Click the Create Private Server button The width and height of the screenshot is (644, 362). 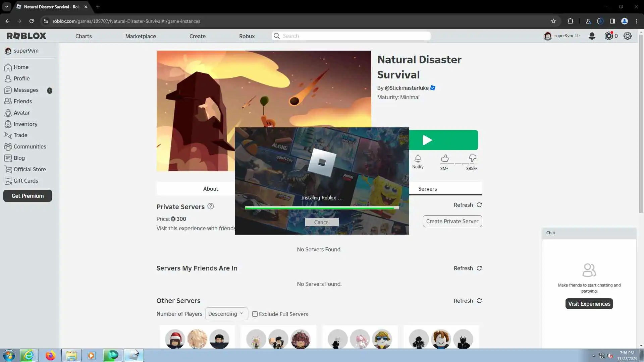click(x=452, y=221)
